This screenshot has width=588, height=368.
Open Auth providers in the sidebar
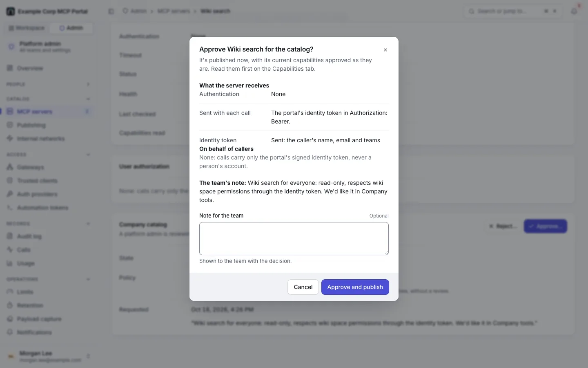[49, 194]
